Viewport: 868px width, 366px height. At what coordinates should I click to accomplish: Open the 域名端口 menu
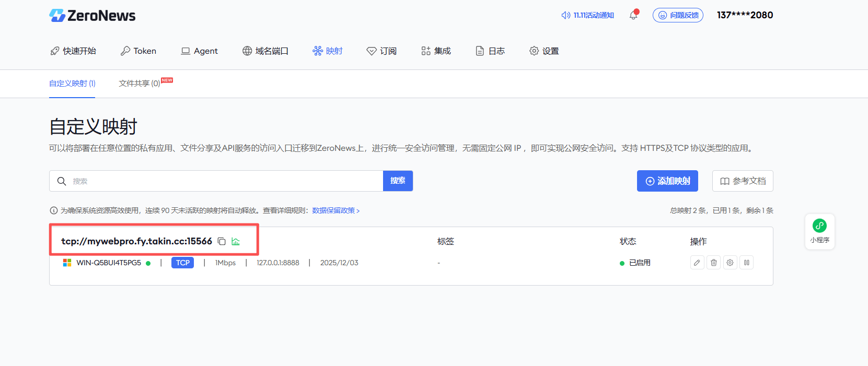coord(265,51)
